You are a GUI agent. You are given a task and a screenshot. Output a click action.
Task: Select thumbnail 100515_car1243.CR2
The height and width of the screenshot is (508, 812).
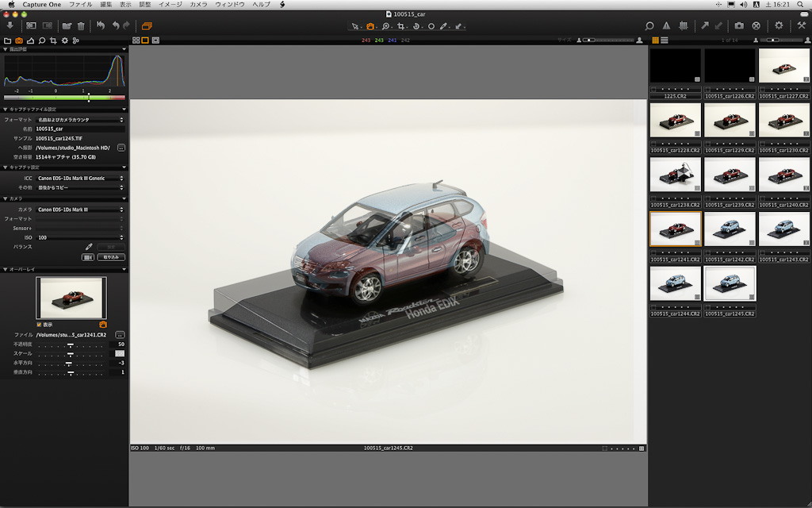coord(783,230)
